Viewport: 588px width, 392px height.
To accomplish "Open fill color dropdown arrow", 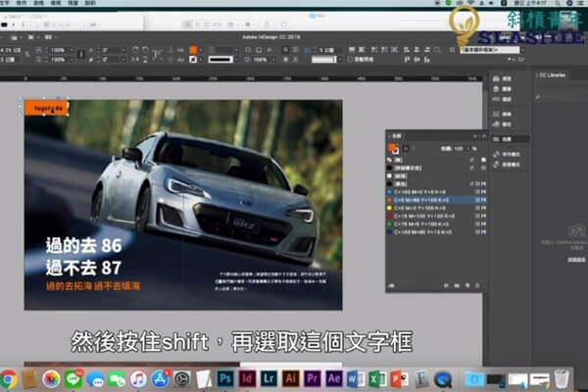I will (x=201, y=50).
